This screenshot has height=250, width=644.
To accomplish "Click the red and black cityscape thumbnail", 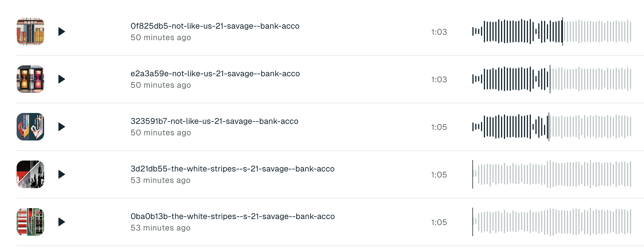I will 30,174.
